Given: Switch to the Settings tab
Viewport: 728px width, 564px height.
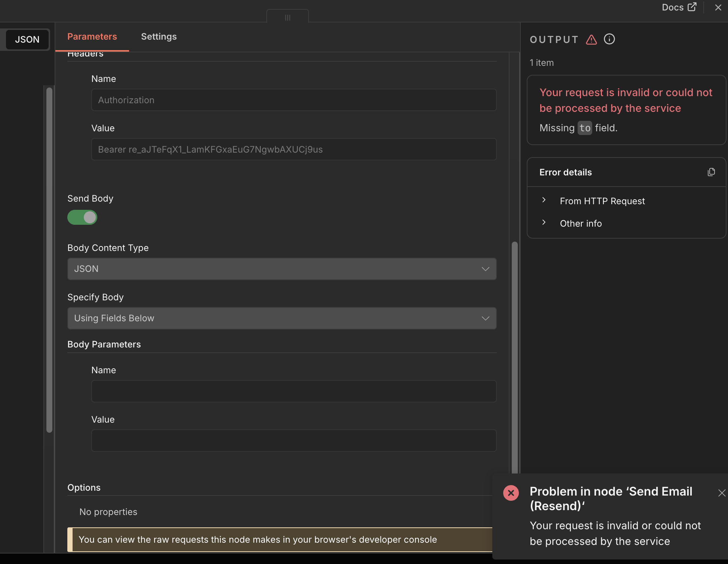Looking at the screenshot, I should pos(159,37).
